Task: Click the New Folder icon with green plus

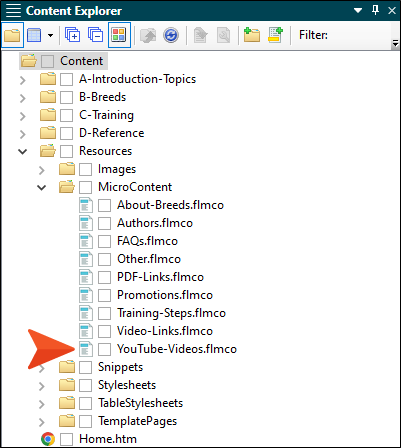Action: 252,35
